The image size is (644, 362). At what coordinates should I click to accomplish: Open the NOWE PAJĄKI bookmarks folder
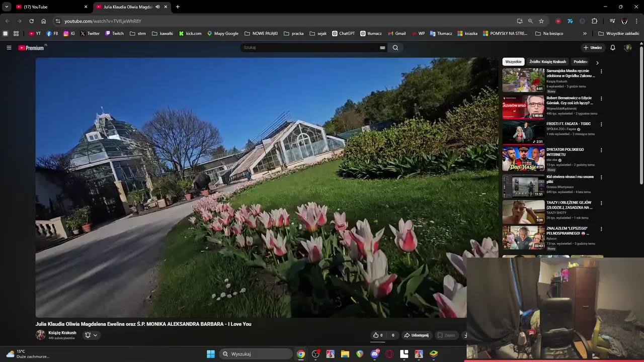[261, 34]
